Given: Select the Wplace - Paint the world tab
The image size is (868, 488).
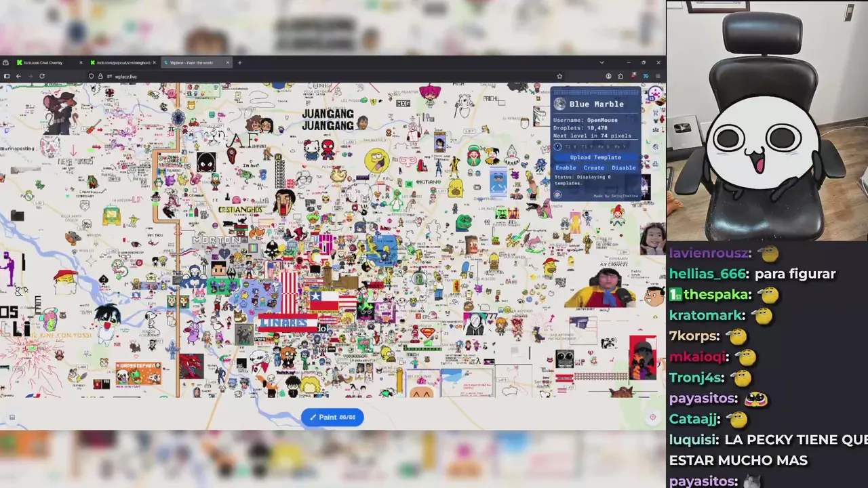Looking at the screenshot, I should [195, 62].
